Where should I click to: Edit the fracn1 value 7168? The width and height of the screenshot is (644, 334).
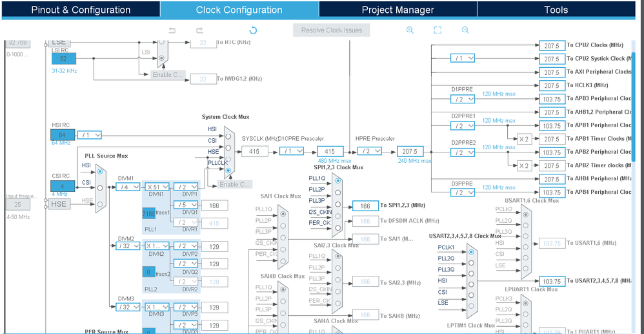(x=148, y=214)
